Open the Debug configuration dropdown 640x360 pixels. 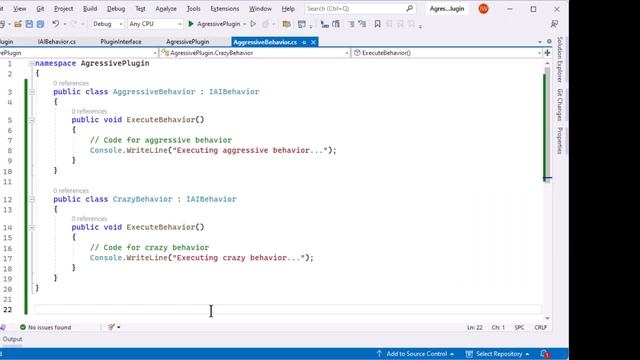(107, 24)
